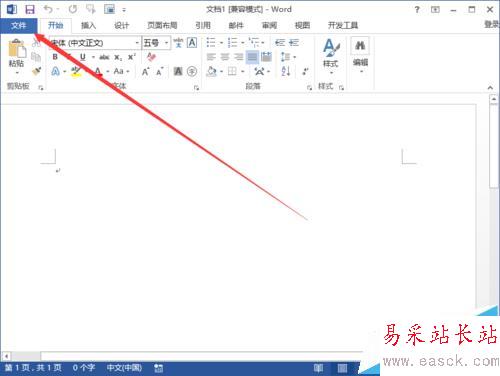Collapse the ribbon with the chevron

pos(490,88)
